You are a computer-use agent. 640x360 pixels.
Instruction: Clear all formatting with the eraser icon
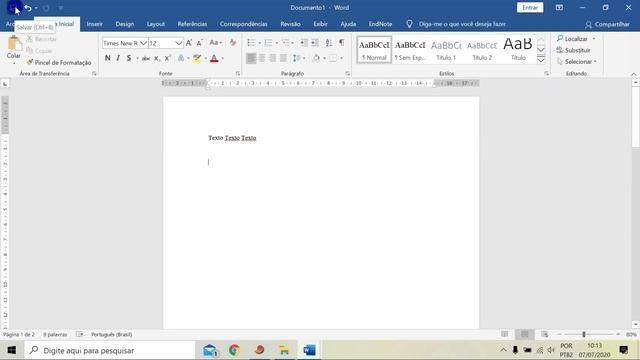click(233, 43)
